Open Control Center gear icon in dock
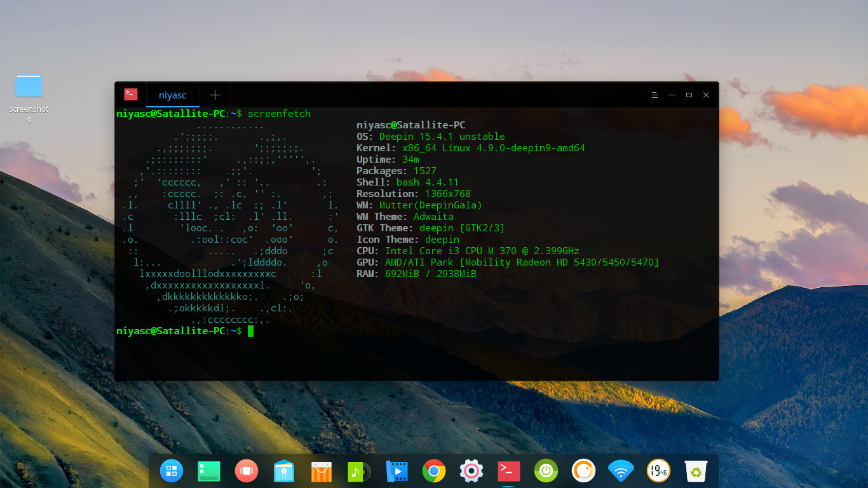 pos(471,471)
